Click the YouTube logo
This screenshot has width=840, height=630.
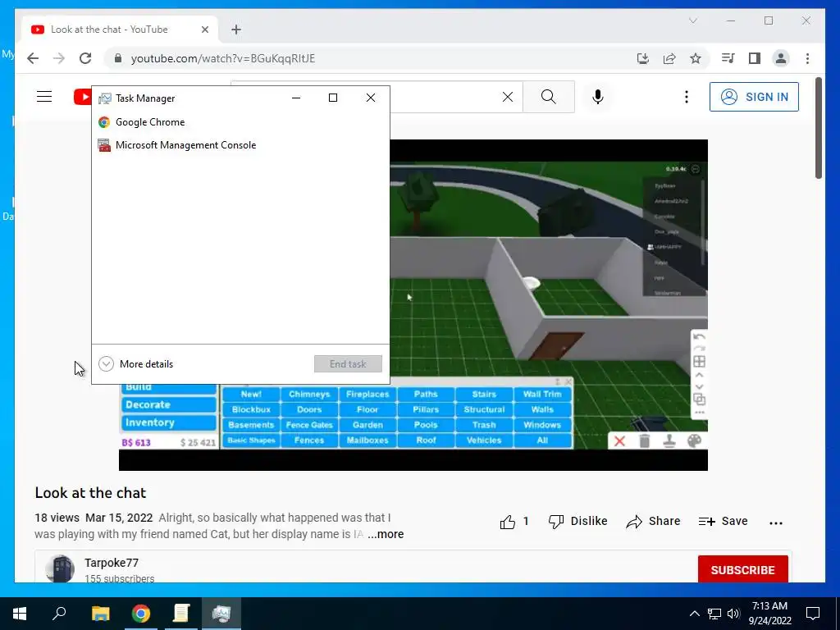[x=83, y=97]
